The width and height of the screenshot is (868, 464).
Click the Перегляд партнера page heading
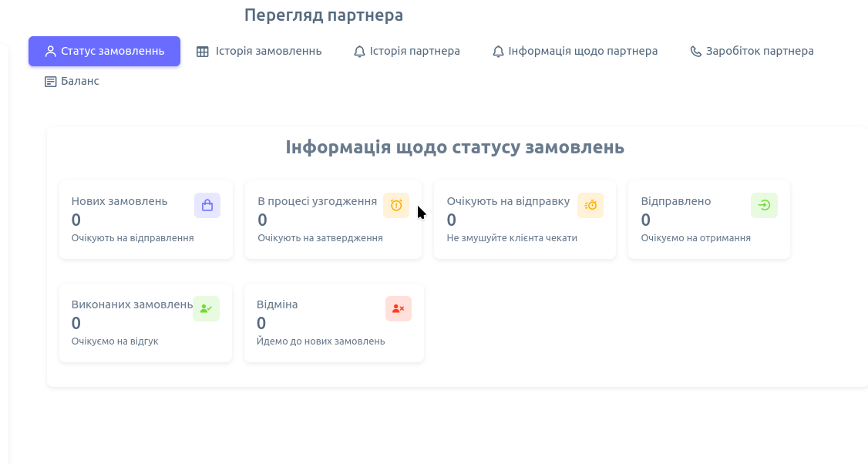324,15
